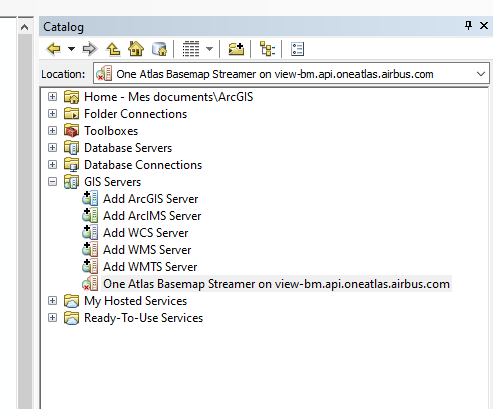Click Add ArcIMS Server entry
Image resolution: width=493 pixels, height=409 pixels.
pos(152,216)
